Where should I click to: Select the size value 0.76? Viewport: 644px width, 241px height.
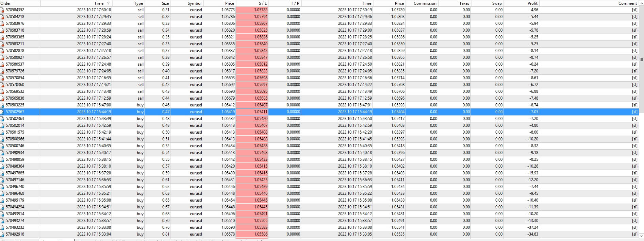click(166, 227)
